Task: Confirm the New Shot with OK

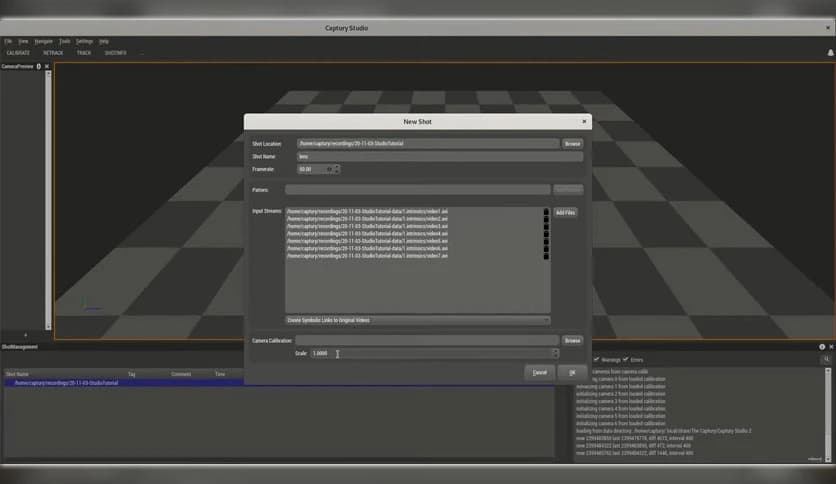Action: (x=572, y=373)
